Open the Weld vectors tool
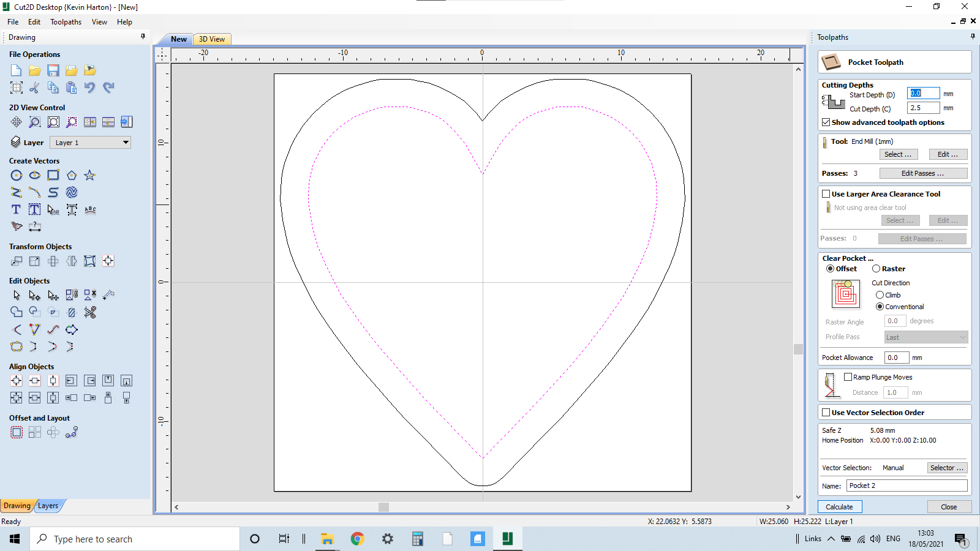 point(17,312)
